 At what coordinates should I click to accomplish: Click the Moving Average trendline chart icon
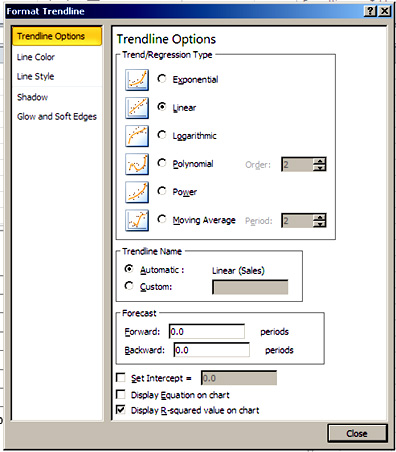[137, 220]
